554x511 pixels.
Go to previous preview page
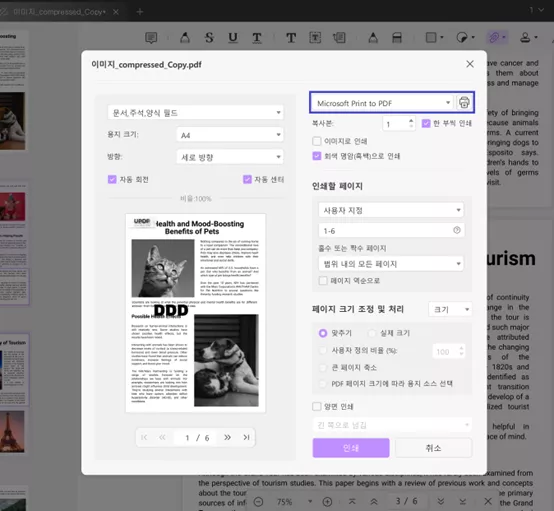(x=162, y=437)
